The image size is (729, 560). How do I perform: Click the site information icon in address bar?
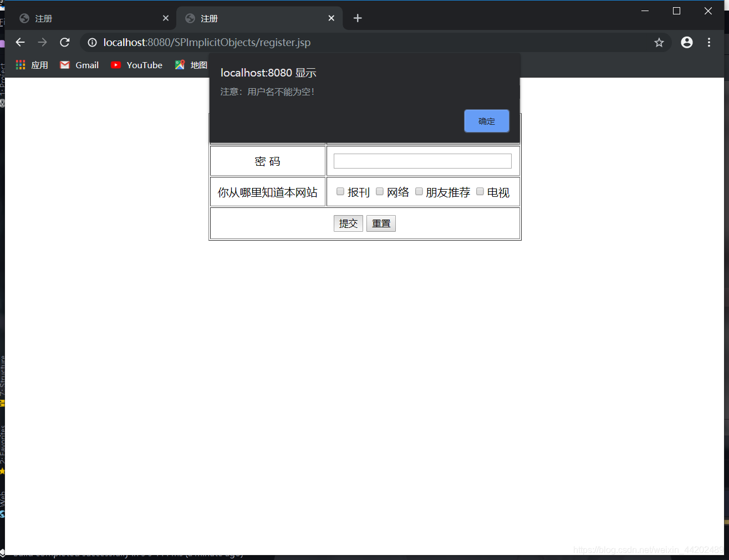coord(92,42)
